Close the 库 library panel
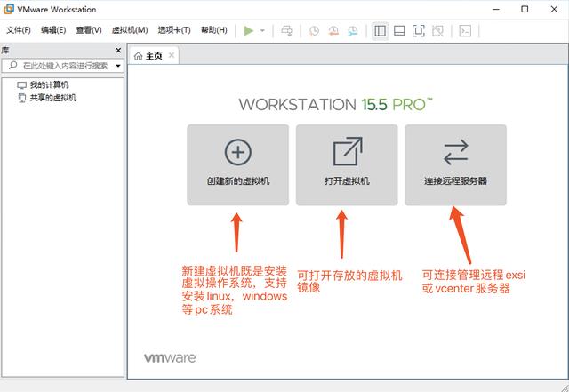569x392 pixels. click(118, 51)
